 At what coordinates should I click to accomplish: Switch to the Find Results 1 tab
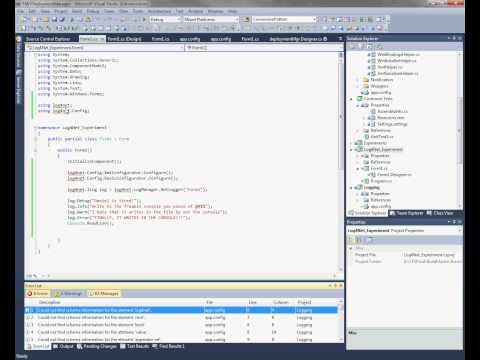point(169,346)
